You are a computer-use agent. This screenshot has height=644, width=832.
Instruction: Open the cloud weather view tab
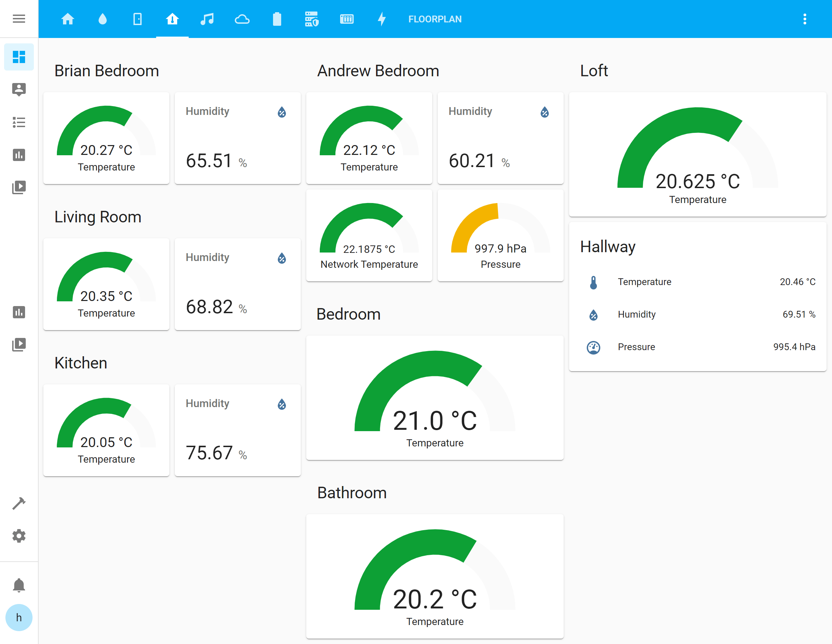click(x=243, y=19)
